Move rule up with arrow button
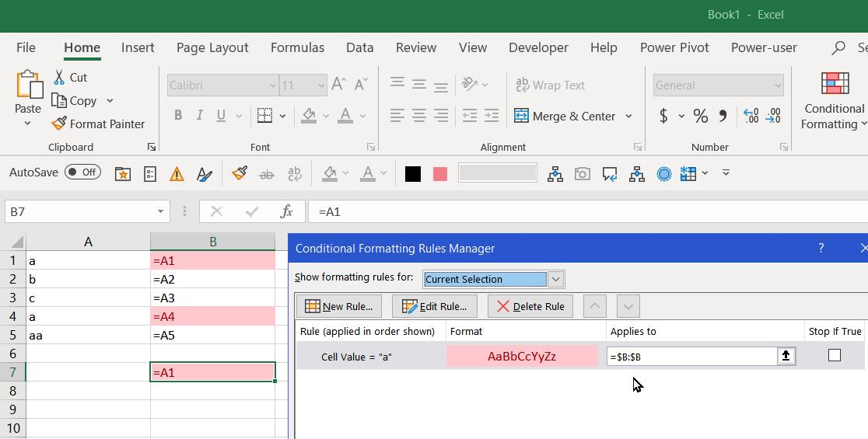 [x=594, y=306]
